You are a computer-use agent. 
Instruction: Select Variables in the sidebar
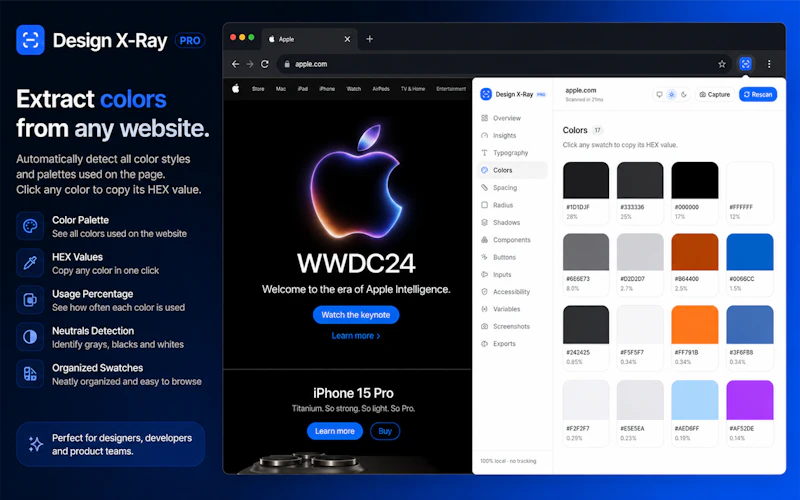(513, 309)
